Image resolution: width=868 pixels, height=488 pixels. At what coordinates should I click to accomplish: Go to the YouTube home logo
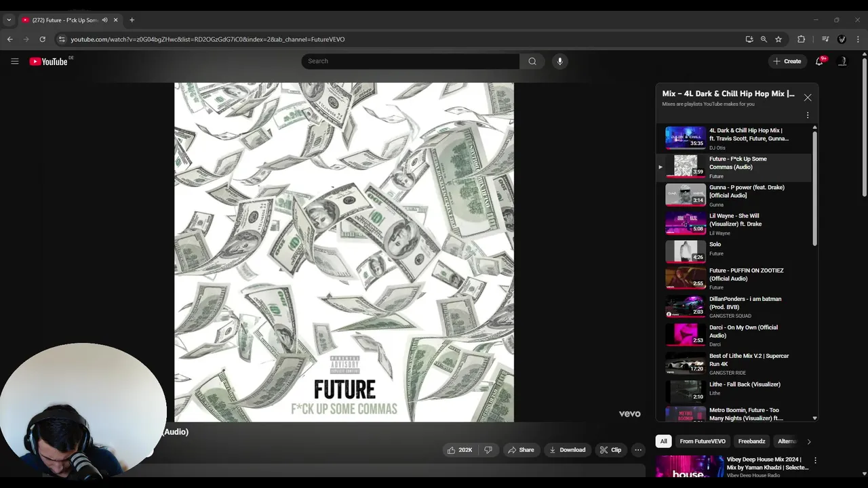[48, 61]
